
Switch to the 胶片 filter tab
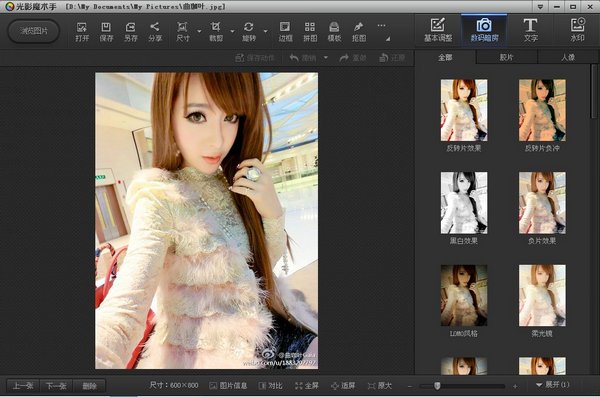coord(507,57)
